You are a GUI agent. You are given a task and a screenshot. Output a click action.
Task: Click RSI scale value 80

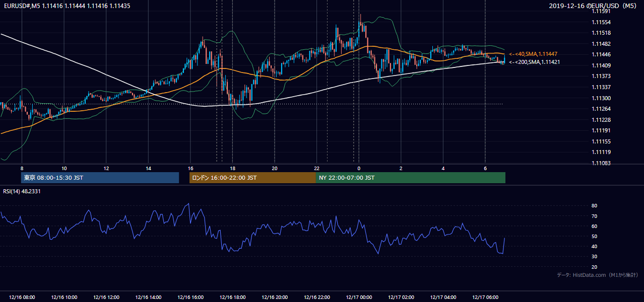595,206
